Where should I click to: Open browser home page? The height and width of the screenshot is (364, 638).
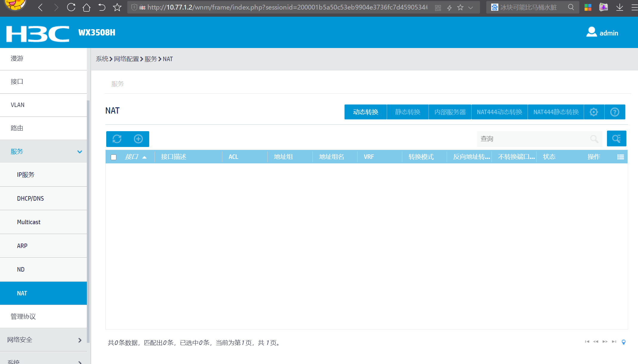click(x=87, y=7)
